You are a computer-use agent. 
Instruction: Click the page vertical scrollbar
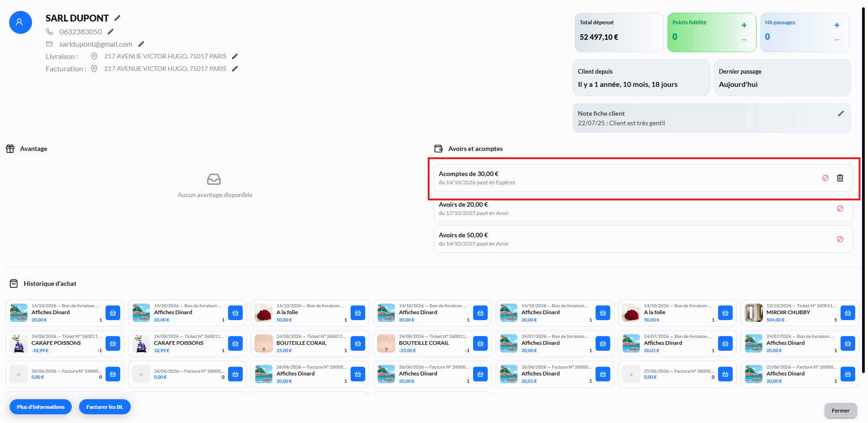tap(863, 190)
